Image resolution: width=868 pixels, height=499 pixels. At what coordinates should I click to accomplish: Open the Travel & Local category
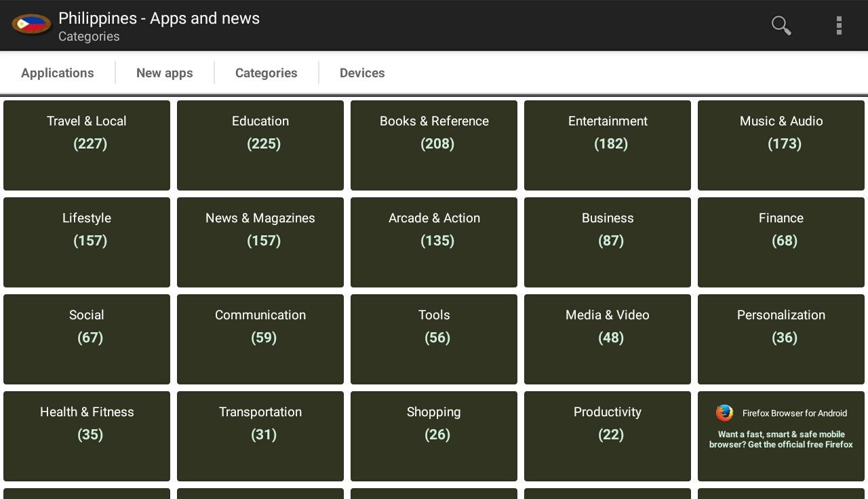pyautogui.click(x=87, y=145)
